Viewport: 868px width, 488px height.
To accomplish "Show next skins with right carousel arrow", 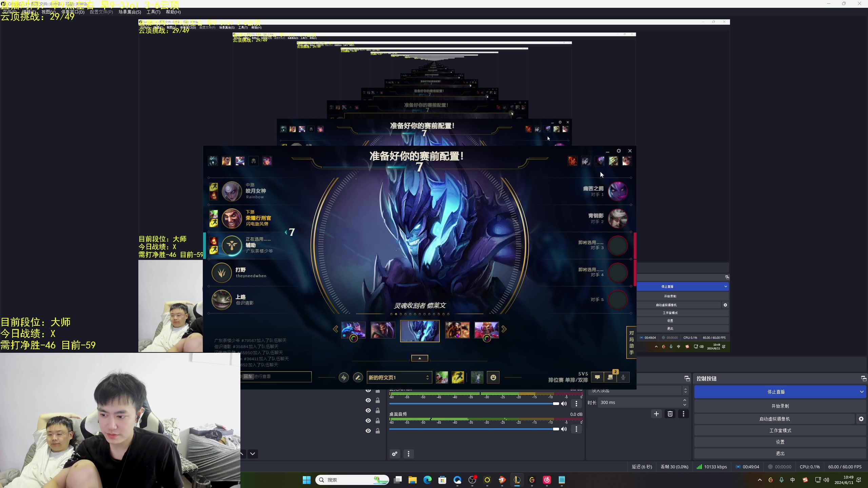I will pyautogui.click(x=504, y=329).
